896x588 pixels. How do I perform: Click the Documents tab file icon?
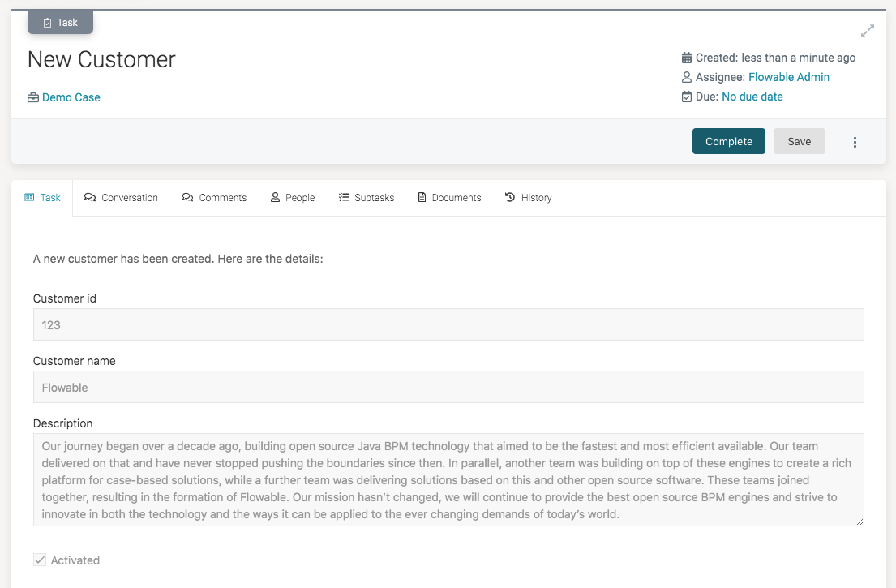[x=422, y=197]
